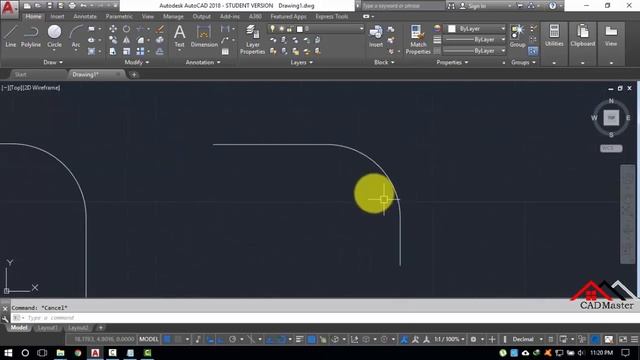Click the current layer color swatch

point(300,29)
